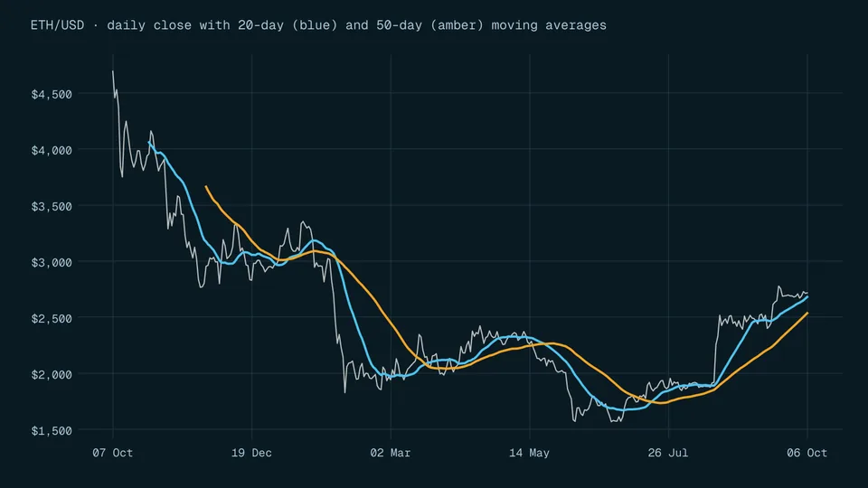Viewport: 868px width, 488px height.
Task: Click the 14 May x-axis label
Action: (x=529, y=453)
